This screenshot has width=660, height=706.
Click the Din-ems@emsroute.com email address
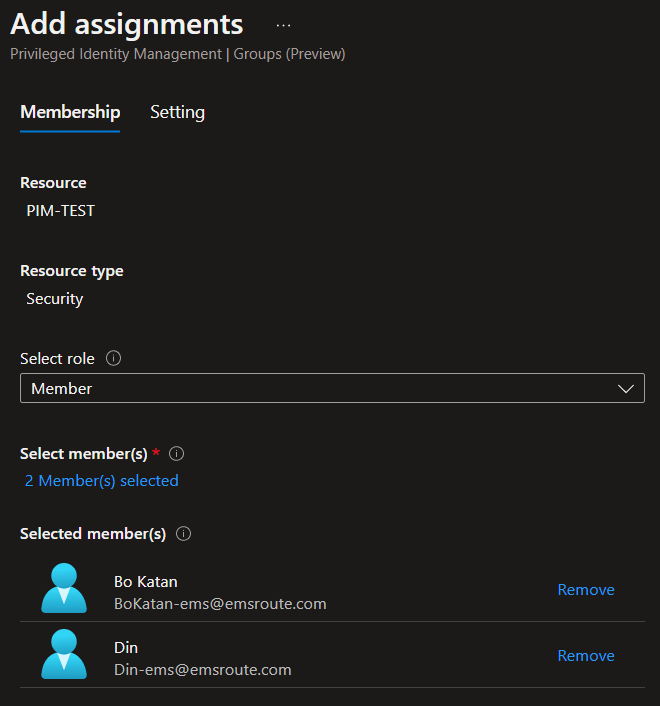[x=203, y=670]
